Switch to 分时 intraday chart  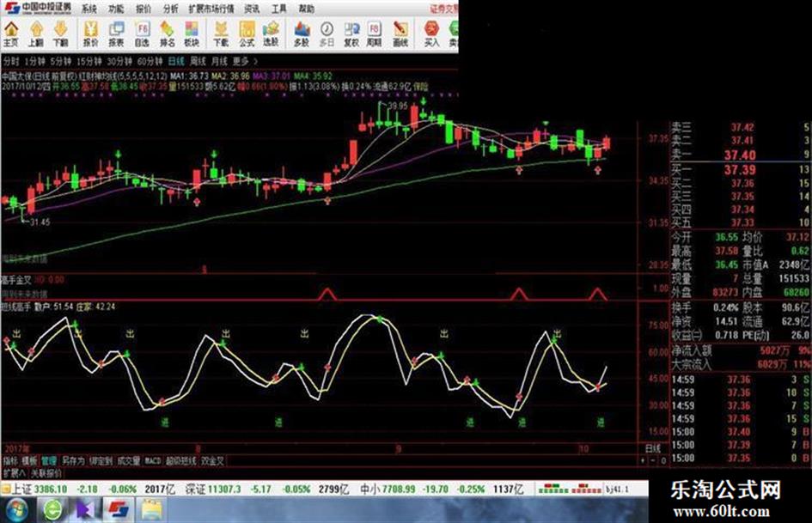10,61
